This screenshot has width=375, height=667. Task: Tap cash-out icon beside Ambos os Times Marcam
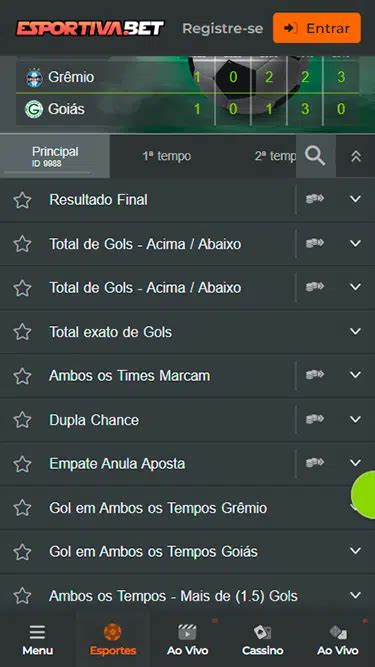315,375
